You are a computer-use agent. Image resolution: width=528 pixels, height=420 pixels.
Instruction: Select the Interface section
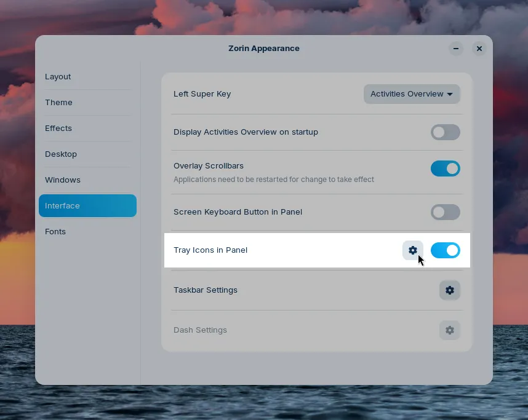click(62, 205)
